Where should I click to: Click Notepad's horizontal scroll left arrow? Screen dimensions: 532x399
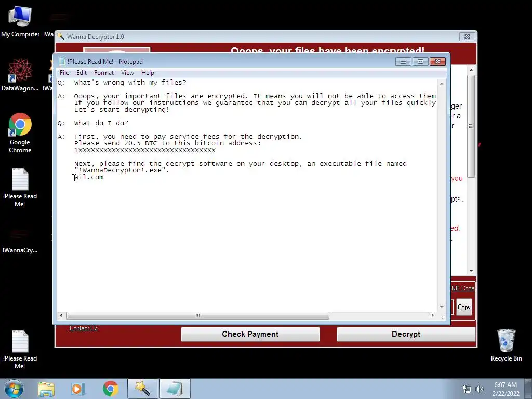tap(61, 315)
